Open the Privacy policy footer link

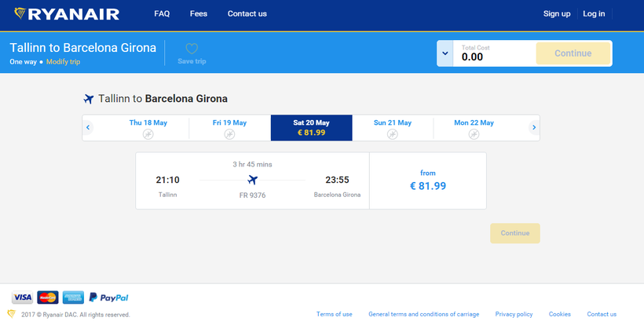click(x=514, y=314)
